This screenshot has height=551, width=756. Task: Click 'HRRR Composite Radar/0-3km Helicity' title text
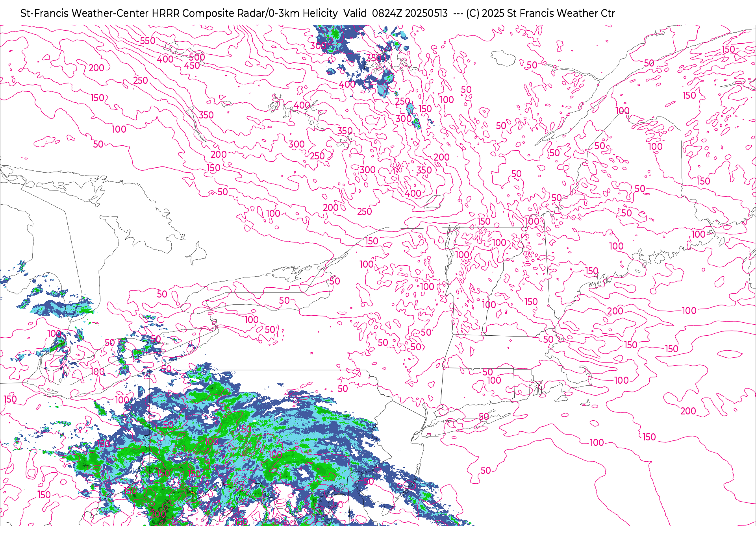pos(245,13)
